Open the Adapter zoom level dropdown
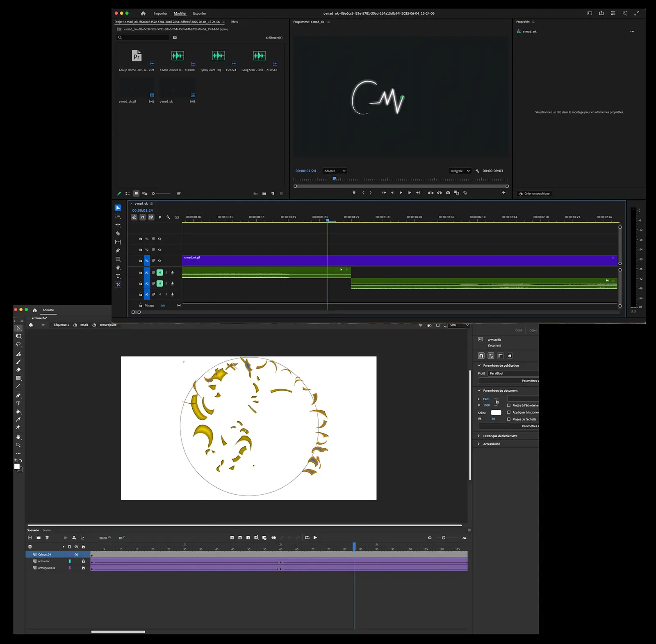 coord(335,171)
